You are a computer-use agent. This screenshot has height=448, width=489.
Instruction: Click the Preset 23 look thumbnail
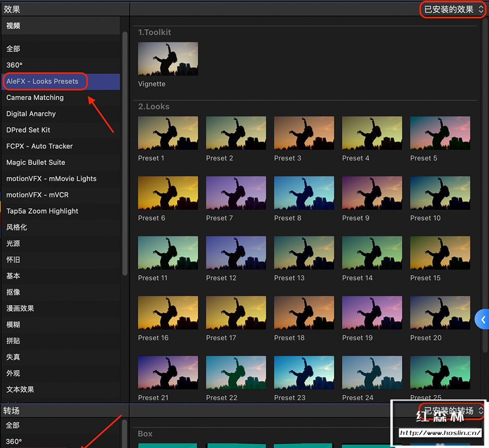click(x=304, y=372)
